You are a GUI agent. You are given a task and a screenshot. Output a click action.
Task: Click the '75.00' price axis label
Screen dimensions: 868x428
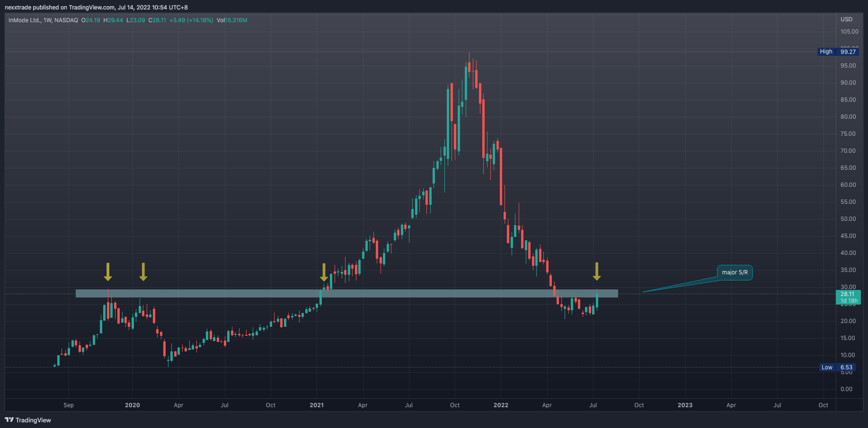point(848,134)
